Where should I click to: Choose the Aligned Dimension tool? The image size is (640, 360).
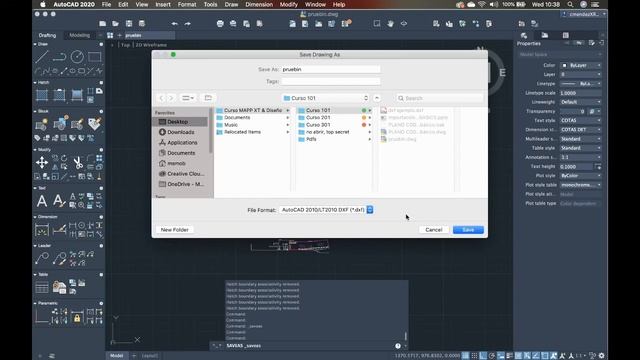pos(59,230)
